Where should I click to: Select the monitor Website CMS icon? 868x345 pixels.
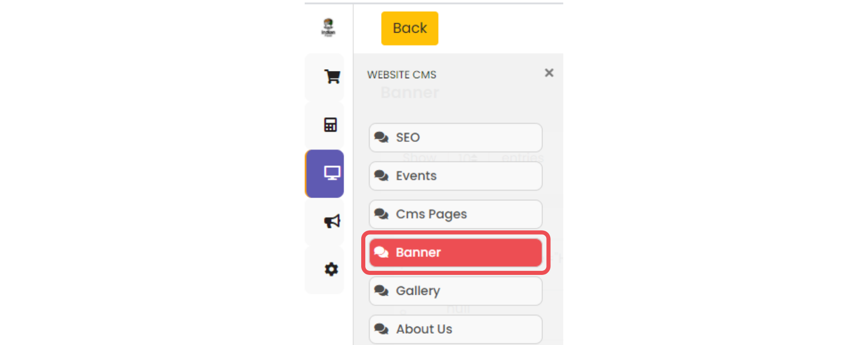332,173
